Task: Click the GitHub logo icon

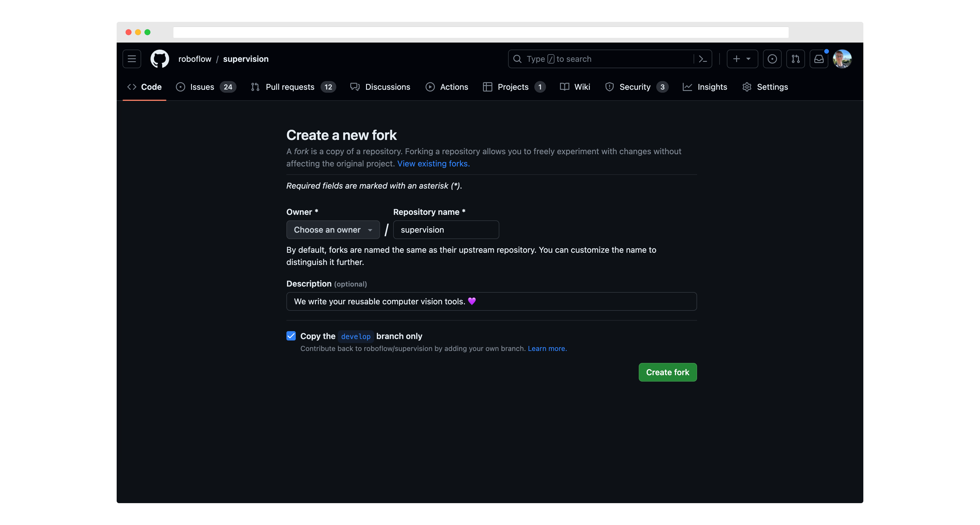Action: pos(160,59)
